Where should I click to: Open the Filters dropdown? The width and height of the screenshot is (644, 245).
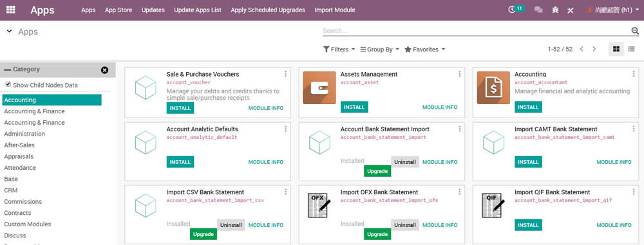[339, 50]
